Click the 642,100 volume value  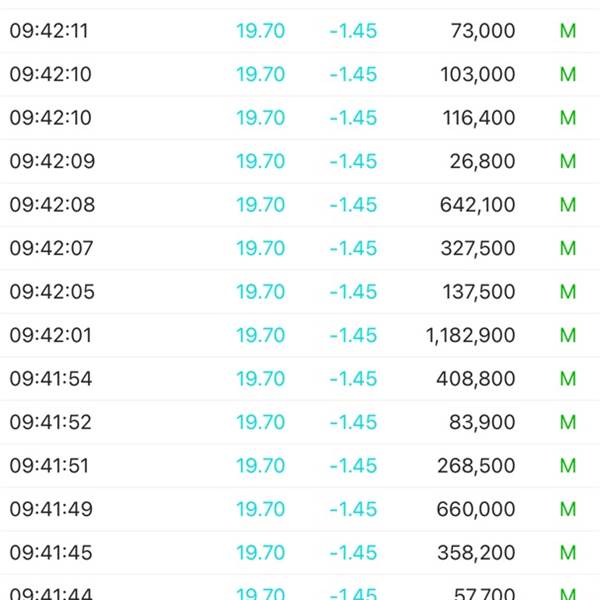click(x=477, y=205)
